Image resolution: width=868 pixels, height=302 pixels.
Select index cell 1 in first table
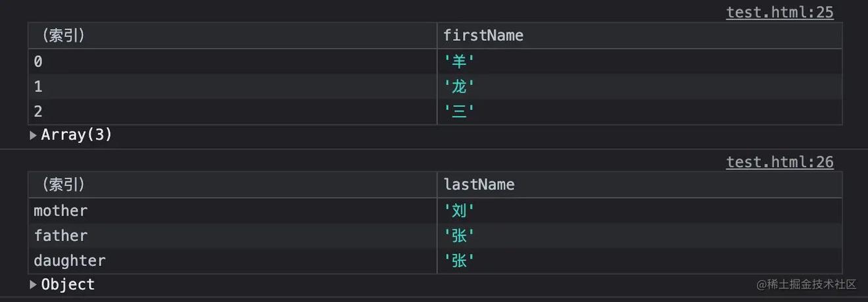click(x=38, y=87)
